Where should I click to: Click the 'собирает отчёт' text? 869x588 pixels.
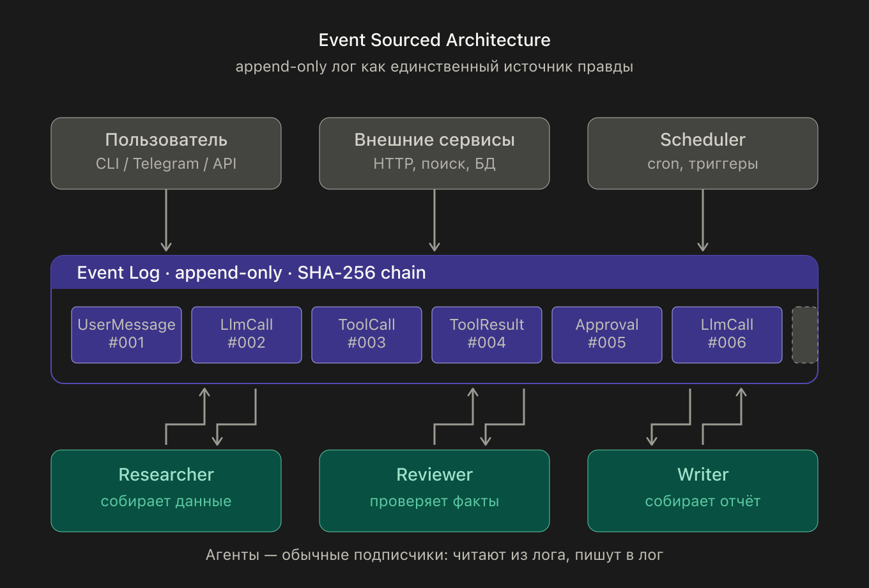point(703,501)
